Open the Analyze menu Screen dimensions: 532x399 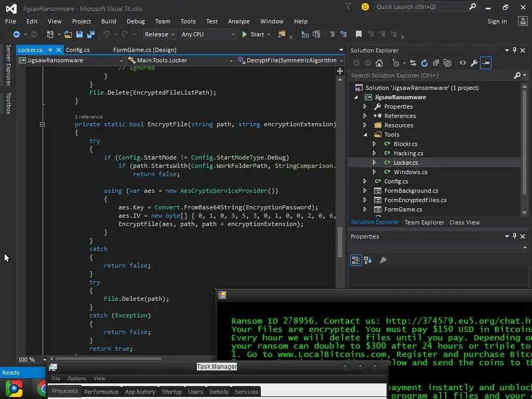[239, 21]
